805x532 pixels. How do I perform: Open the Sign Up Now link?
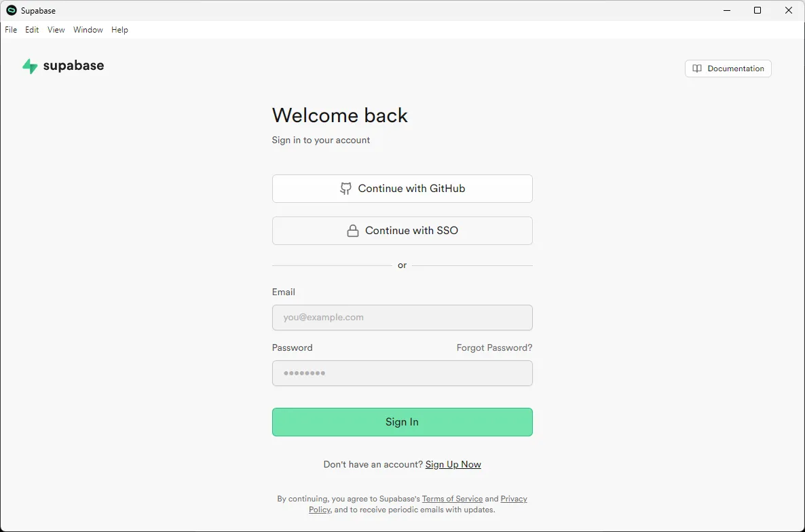(453, 464)
